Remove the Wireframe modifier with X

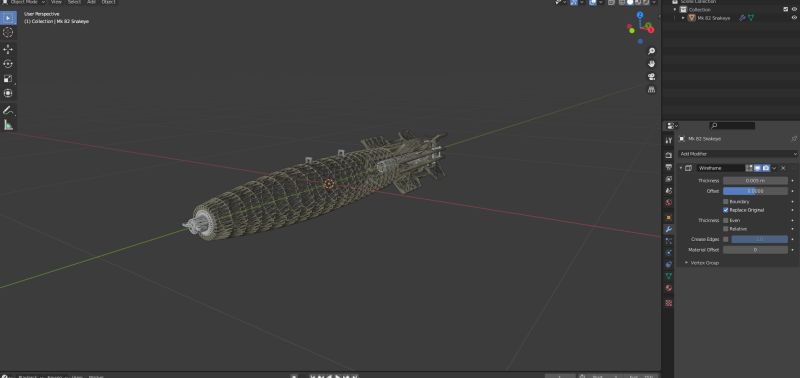[783, 168]
